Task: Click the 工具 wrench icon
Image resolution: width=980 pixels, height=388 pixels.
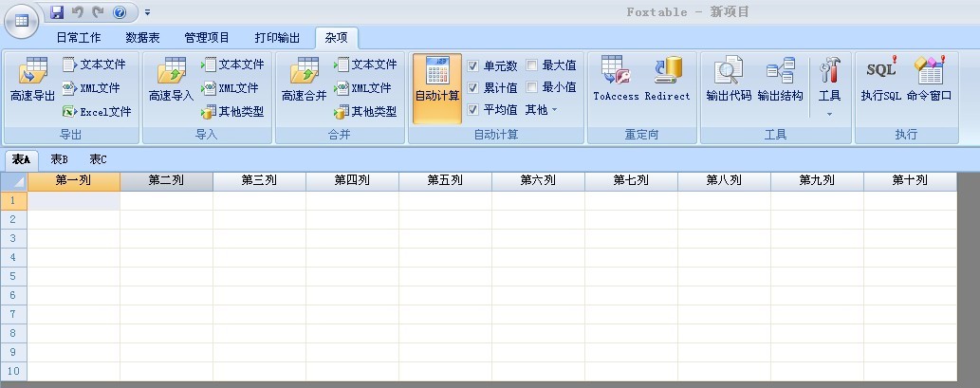Action: (x=830, y=70)
